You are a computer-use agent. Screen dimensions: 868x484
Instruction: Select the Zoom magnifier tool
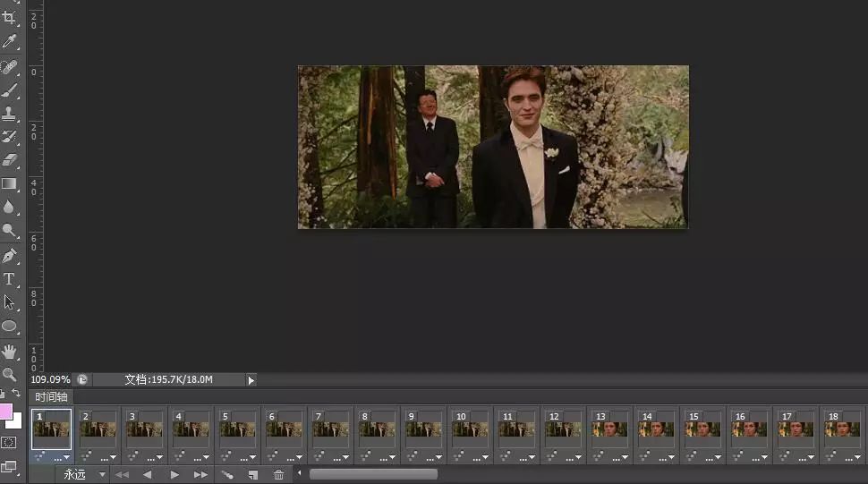click(10, 375)
